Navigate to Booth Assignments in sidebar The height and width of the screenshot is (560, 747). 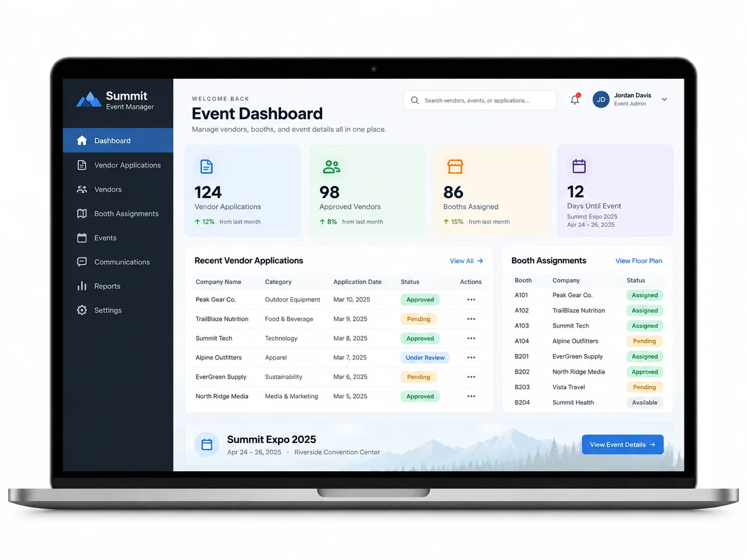[x=118, y=213]
